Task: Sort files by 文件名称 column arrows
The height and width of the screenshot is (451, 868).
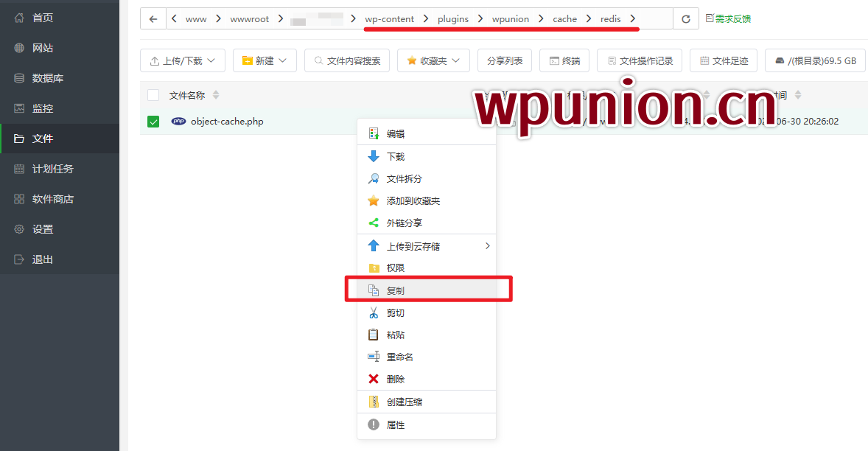Action: (x=216, y=95)
